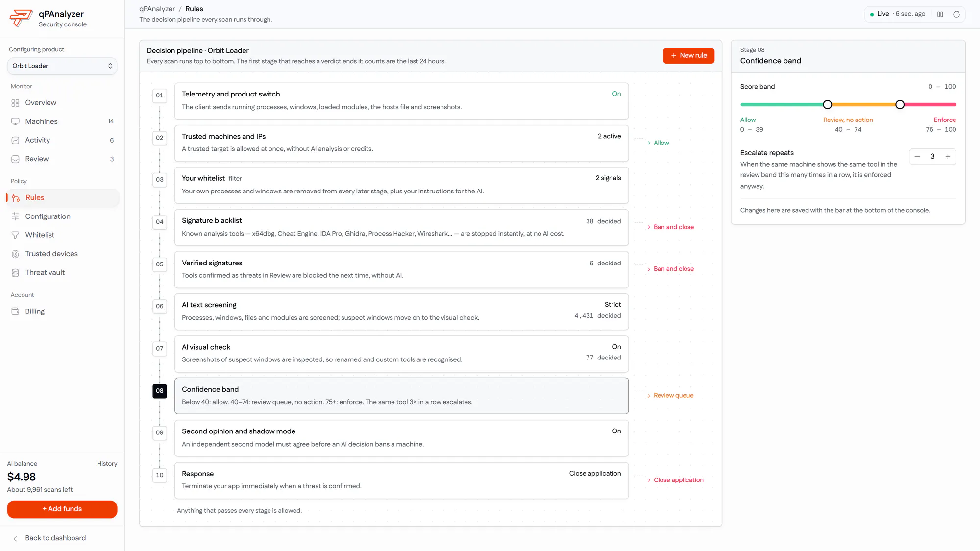Decrease escalate repeats with the minus button
The height and width of the screenshot is (551, 980).
[x=917, y=157]
